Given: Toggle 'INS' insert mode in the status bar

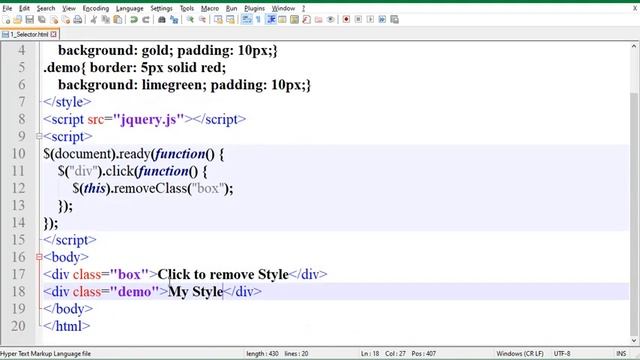Looking at the screenshot, I should pos(621,353).
